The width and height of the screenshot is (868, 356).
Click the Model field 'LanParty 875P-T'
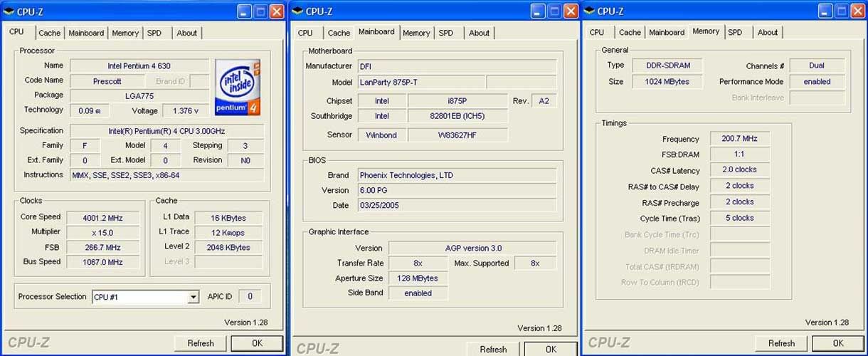click(x=420, y=83)
